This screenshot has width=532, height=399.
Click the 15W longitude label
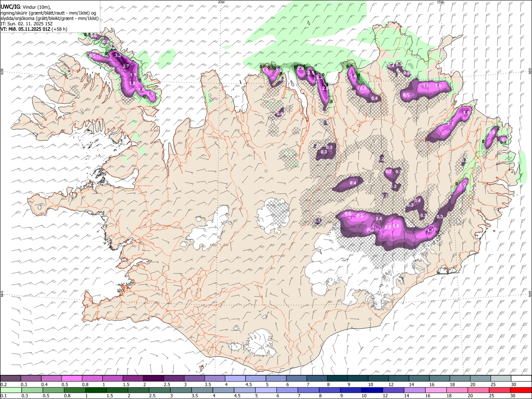(440, 2)
